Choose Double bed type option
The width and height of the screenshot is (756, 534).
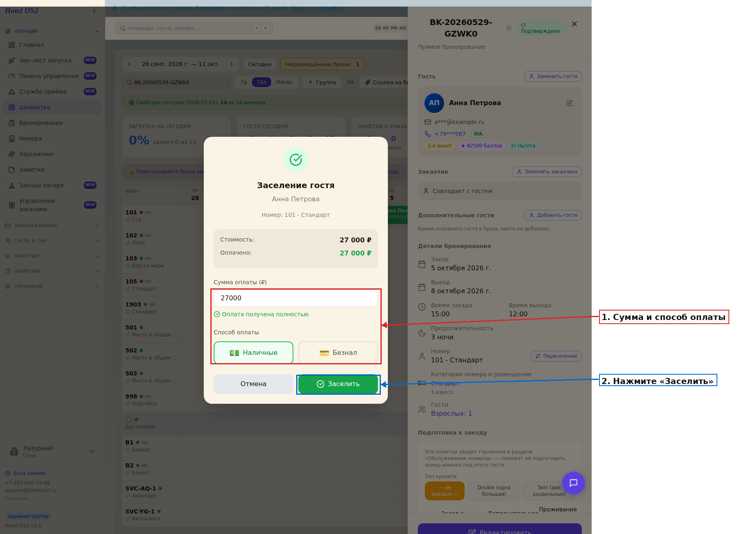click(494, 491)
